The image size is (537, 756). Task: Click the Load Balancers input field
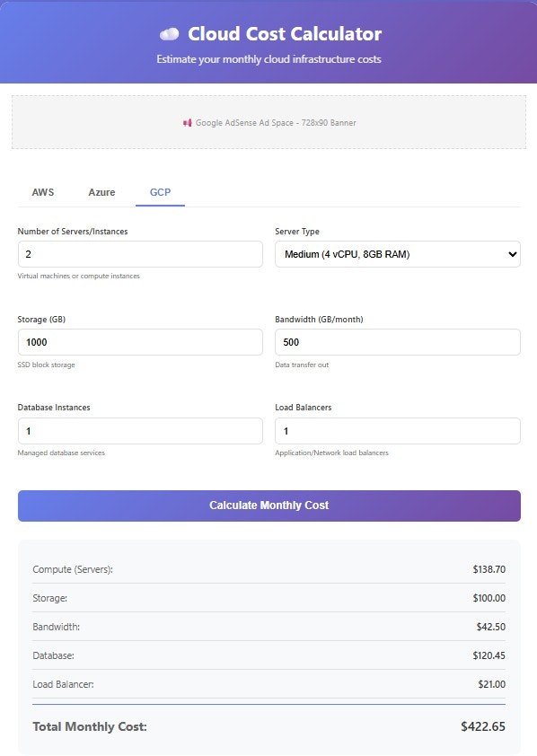coord(398,431)
